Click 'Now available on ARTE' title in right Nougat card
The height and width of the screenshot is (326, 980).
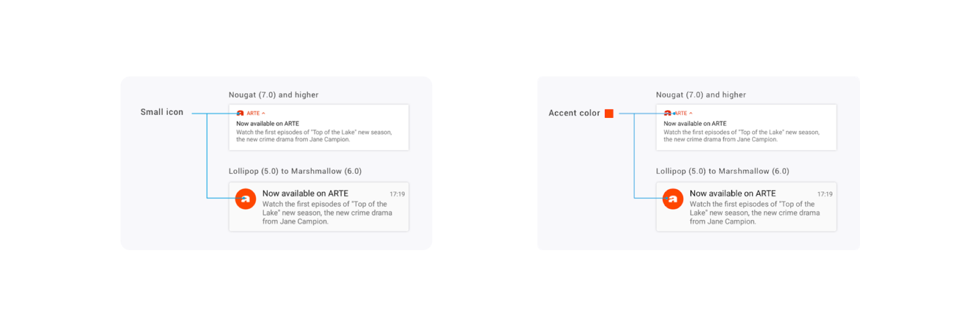point(695,124)
